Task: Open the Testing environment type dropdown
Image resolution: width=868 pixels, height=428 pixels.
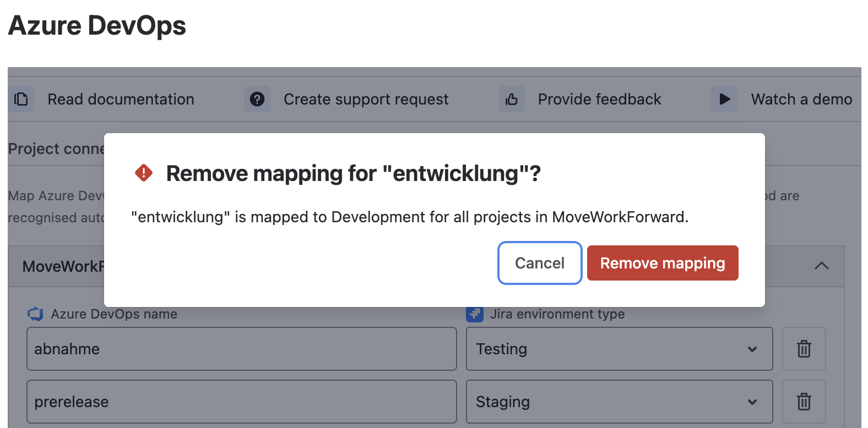Action: 620,349
